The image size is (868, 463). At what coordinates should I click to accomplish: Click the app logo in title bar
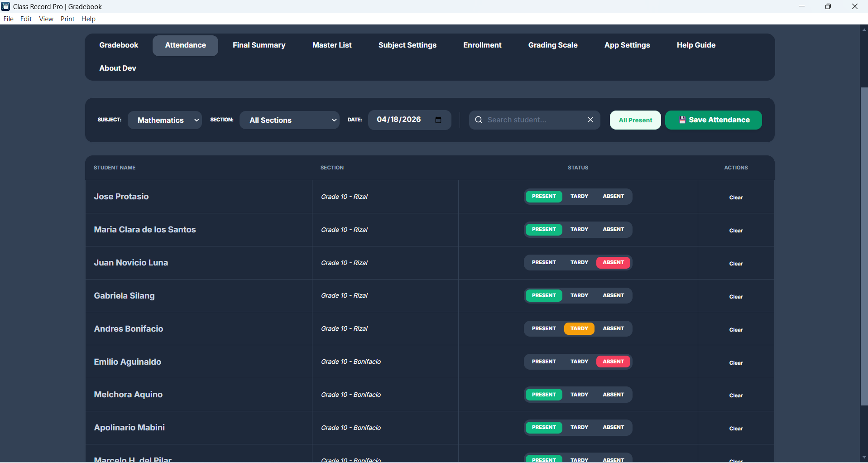tap(5, 6)
